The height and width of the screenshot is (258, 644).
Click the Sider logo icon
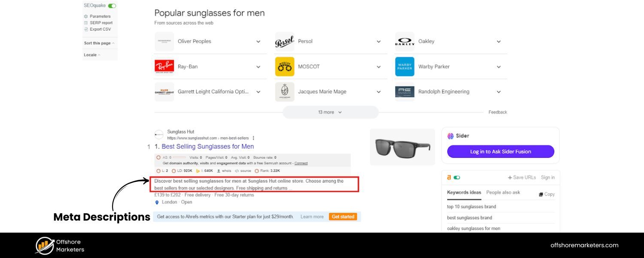451,135
